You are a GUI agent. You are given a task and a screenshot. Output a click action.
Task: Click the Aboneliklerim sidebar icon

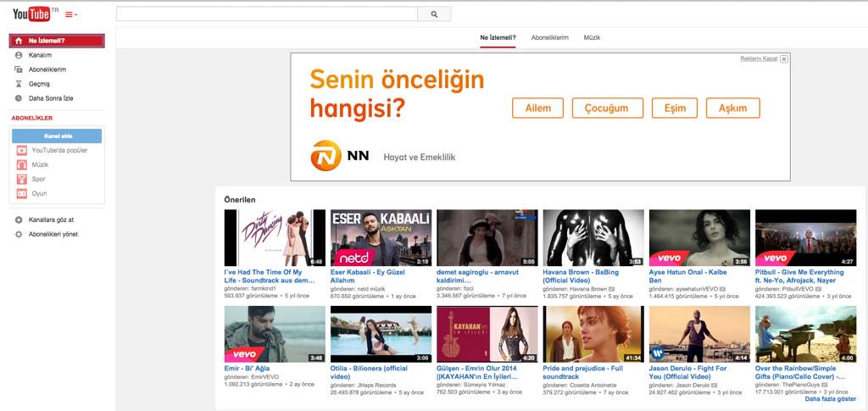coord(19,69)
